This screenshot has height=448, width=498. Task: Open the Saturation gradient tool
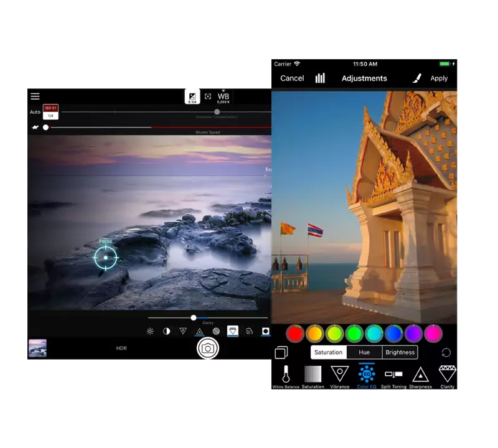click(313, 376)
